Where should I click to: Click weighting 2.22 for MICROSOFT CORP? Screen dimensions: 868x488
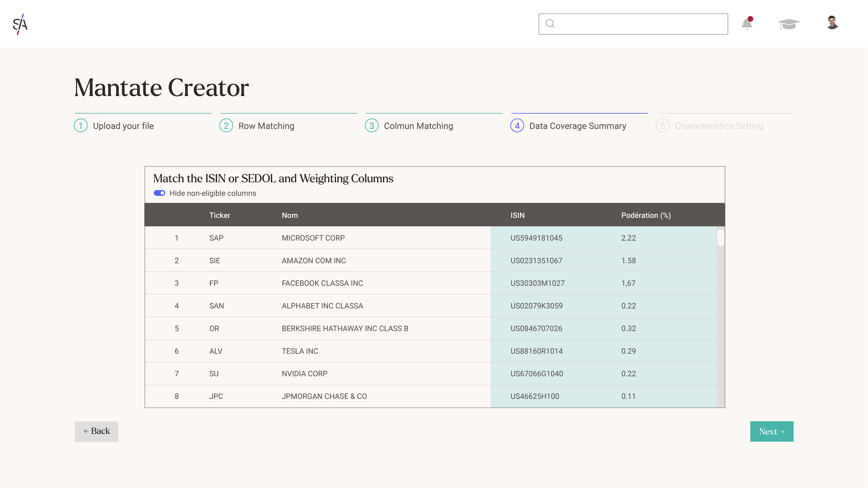628,238
